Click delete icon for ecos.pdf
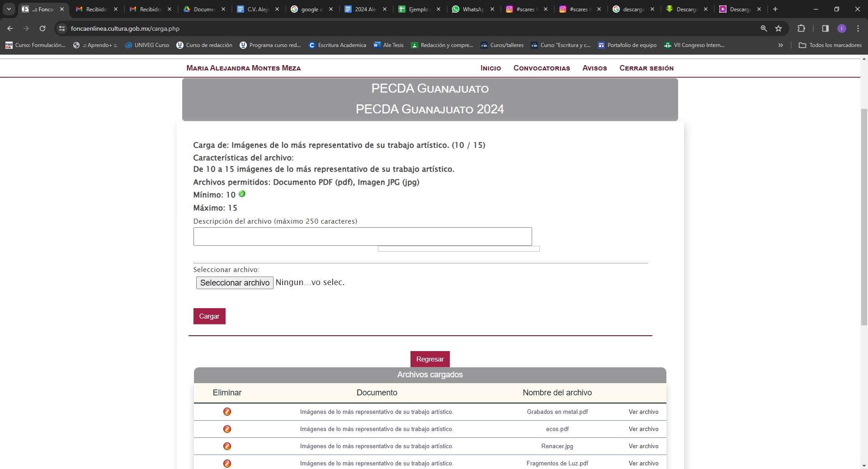Viewport: 868px width, 469px height. click(227, 429)
